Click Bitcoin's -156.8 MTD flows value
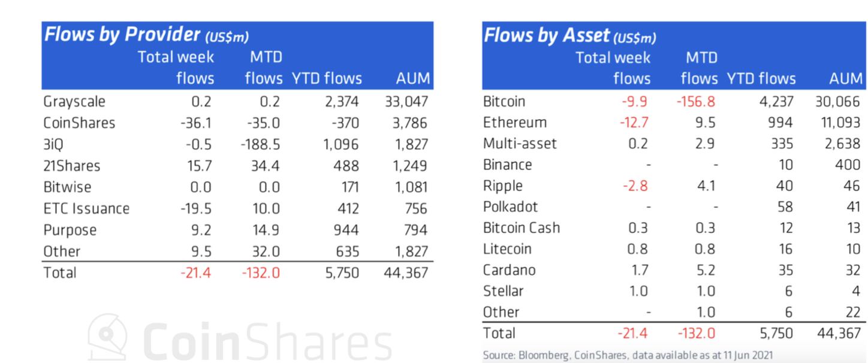868x363 pixels. click(696, 101)
